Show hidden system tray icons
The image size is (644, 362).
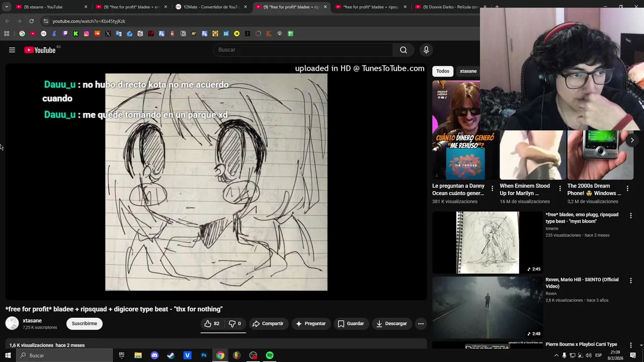click(556, 355)
